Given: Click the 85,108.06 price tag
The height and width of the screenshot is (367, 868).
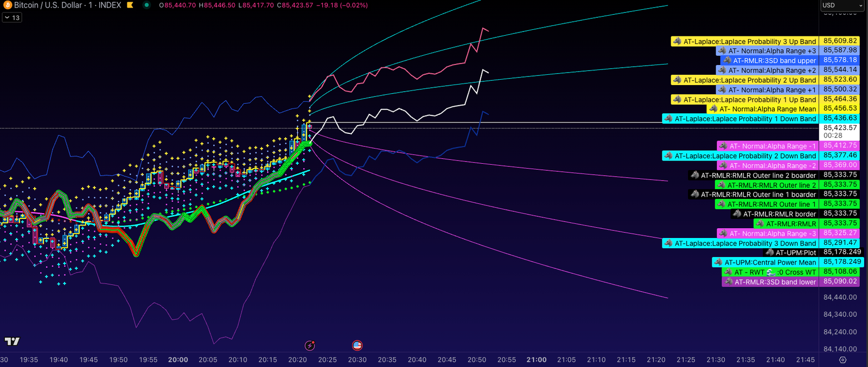Looking at the screenshot, I should 840,272.
